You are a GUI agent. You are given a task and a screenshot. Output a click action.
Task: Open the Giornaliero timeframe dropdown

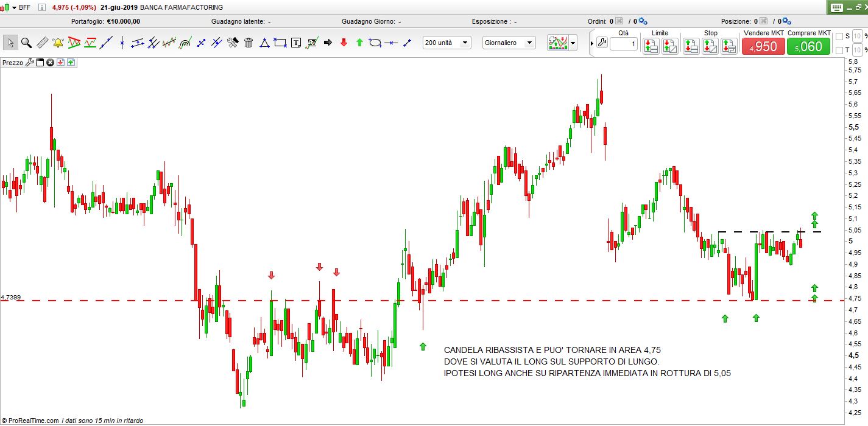point(509,43)
